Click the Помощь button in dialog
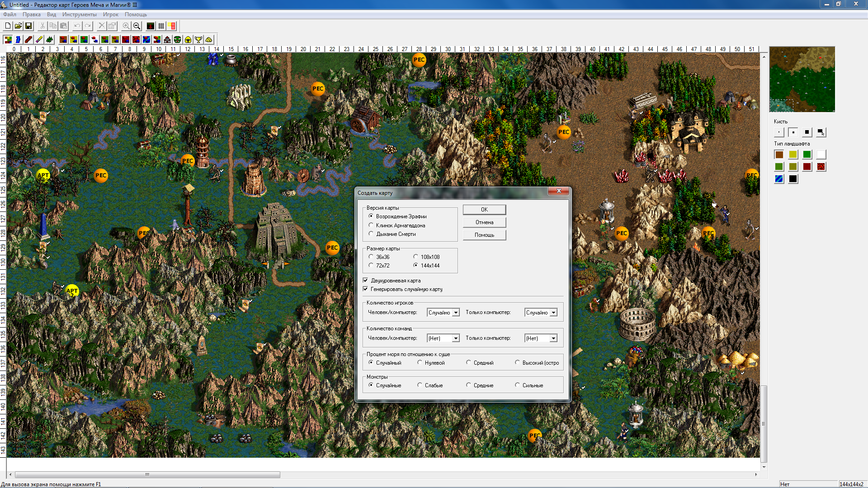The image size is (868, 488). pyautogui.click(x=484, y=235)
